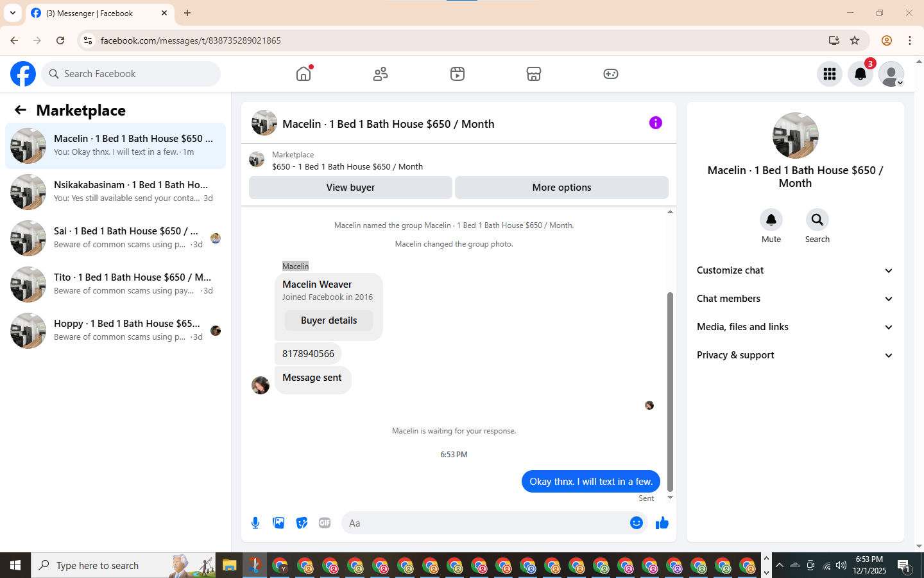Click the chat title in the conversation header
The height and width of the screenshot is (578, 924).
pos(388,124)
